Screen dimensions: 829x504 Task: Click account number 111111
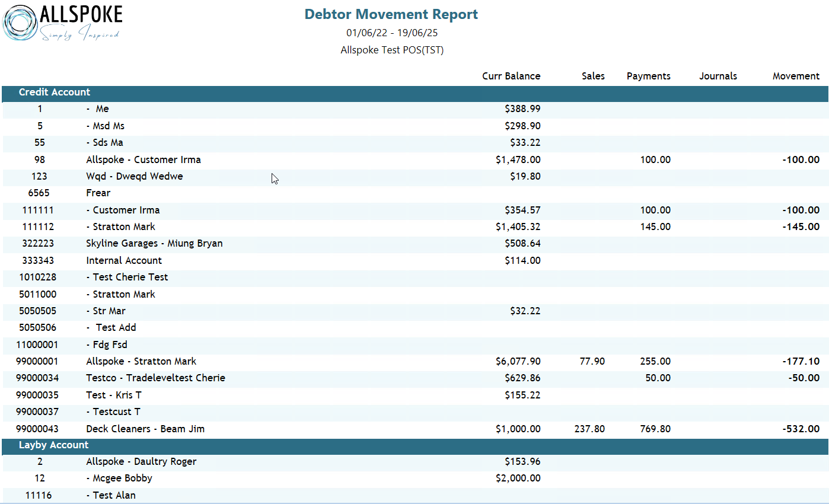click(39, 210)
